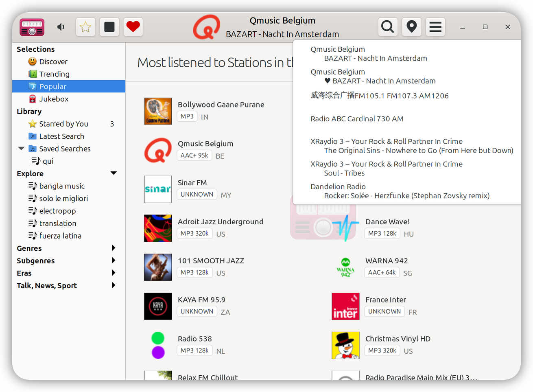Click the red heart favorite button
This screenshot has height=392, width=533.
133,27
